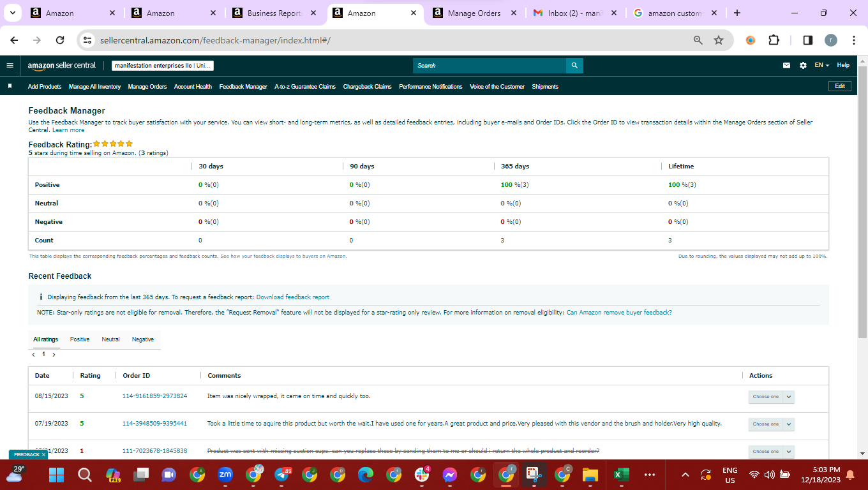Switch to the Positive ratings tab
The width and height of the screenshot is (868, 490).
(x=80, y=339)
